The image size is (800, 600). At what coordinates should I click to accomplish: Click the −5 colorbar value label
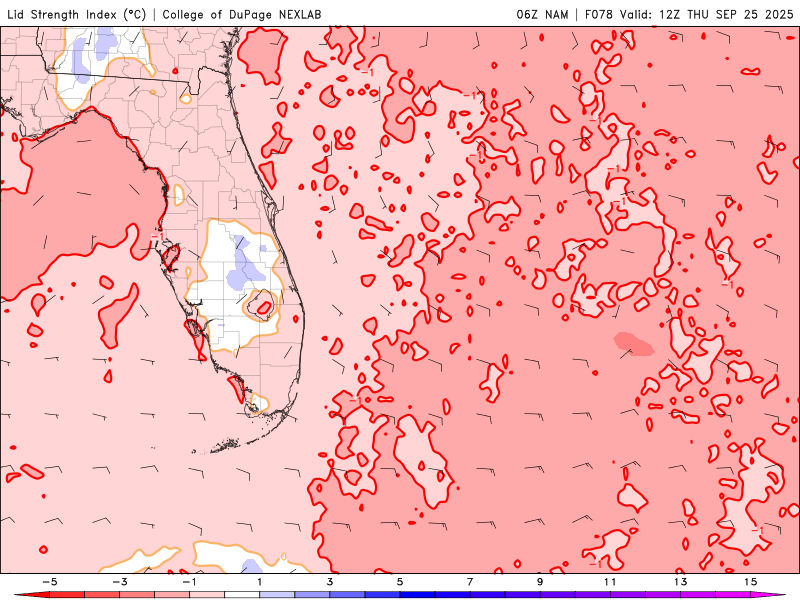[x=49, y=582]
